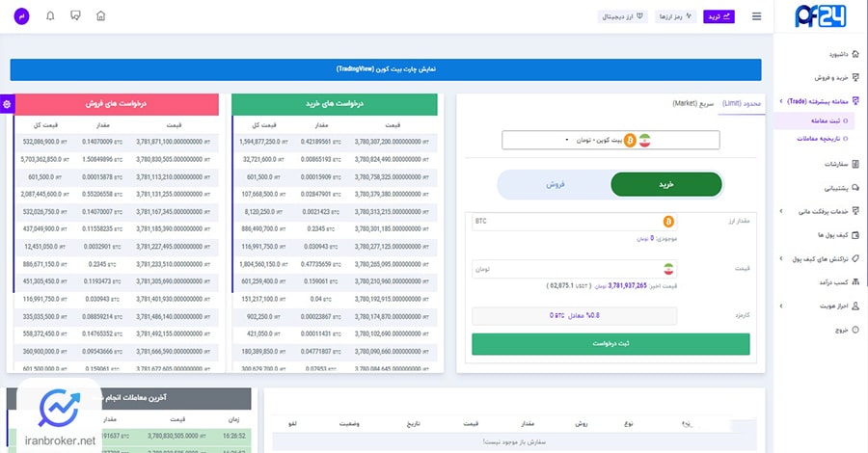Click buy order price 3,780,307,200

coord(392,142)
